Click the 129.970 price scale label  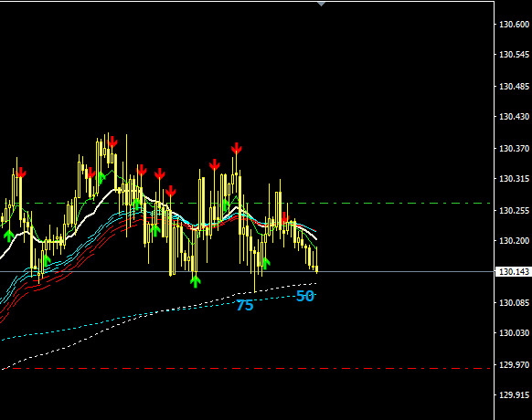pyautogui.click(x=514, y=364)
